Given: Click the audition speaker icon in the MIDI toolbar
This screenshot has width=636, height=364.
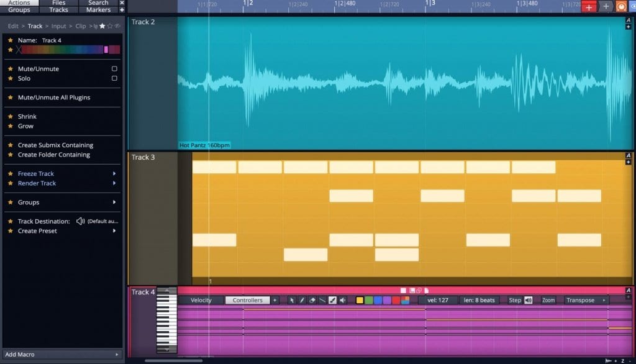Looking at the screenshot, I should 342,300.
